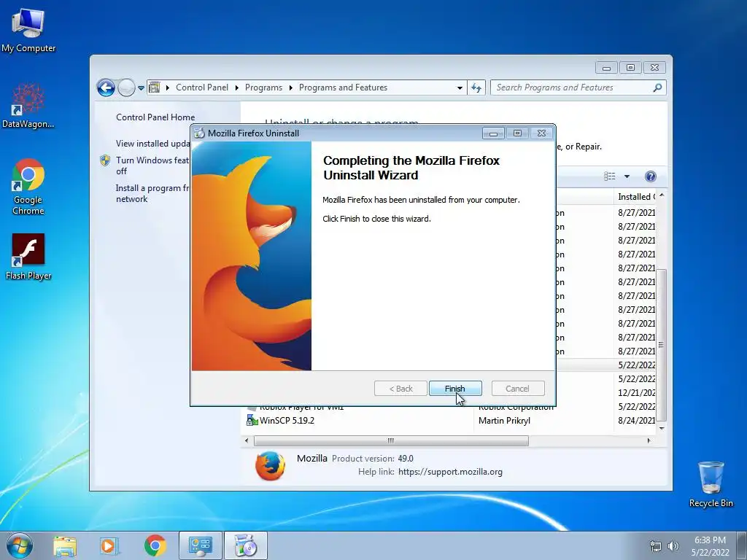The height and width of the screenshot is (560, 747).
Task: Click the uninstaller icon in wizard title bar
Action: click(199, 133)
